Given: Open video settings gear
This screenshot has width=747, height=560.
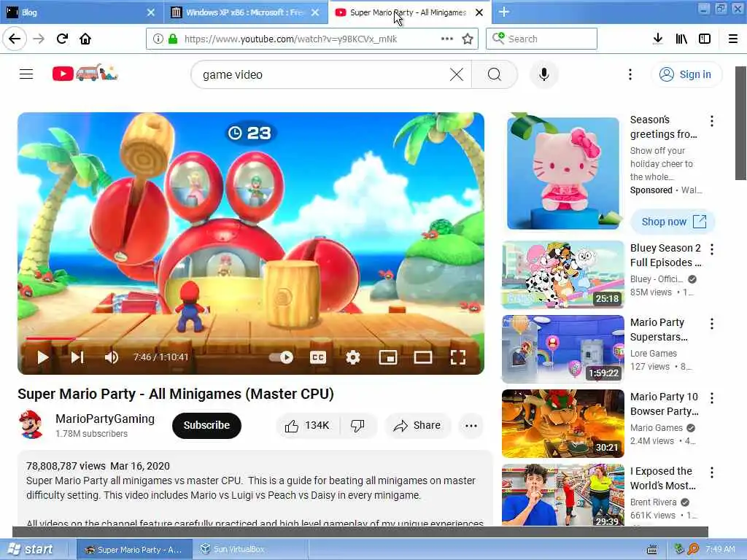Looking at the screenshot, I should [352, 357].
